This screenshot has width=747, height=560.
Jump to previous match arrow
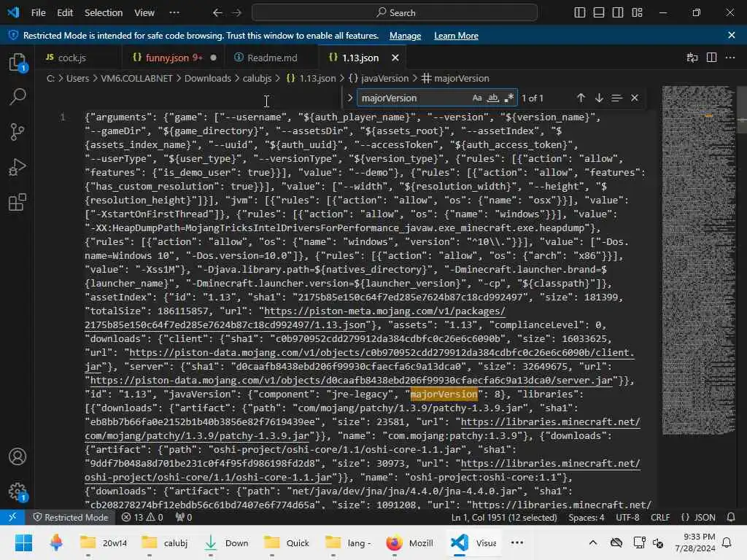point(581,98)
